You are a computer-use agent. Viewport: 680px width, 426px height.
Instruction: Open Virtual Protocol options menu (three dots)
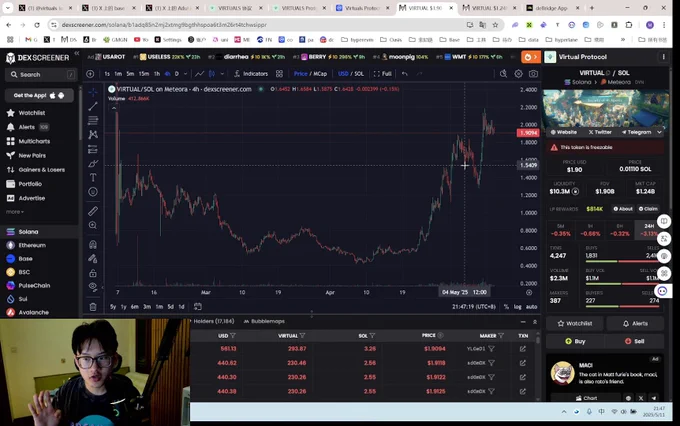(x=663, y=57)
